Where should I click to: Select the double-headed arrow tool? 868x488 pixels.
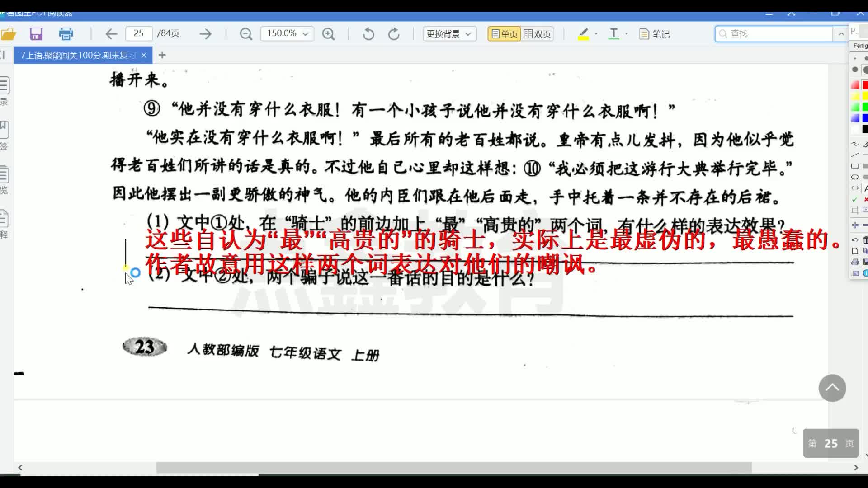tap(855, 188)
